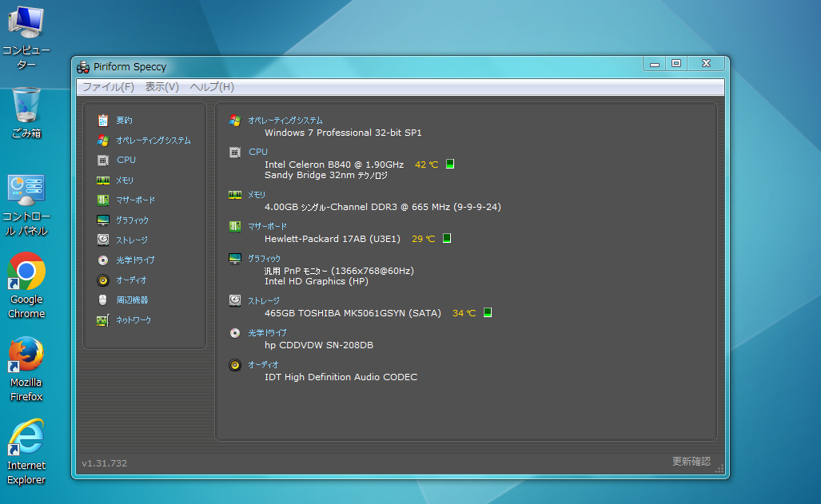This screenshot has width=821, height=504.
Task: Show the メモリ sidebar section
Action: pyautogui.click(x=125, y=180)
